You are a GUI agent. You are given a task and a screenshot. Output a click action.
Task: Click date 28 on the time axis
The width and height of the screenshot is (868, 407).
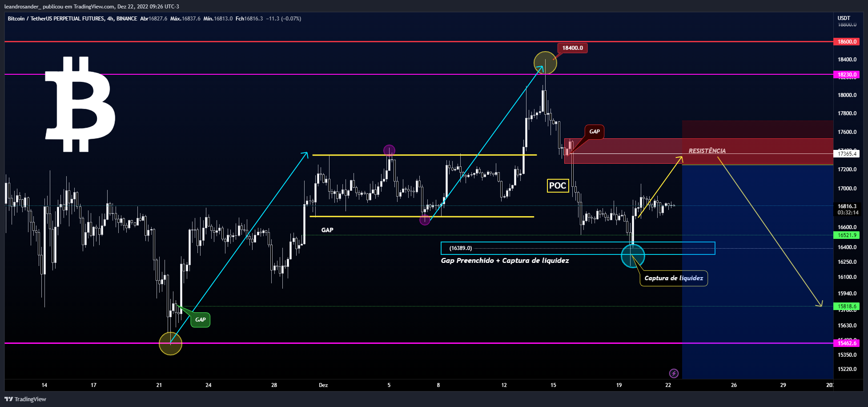coord(274,385)
